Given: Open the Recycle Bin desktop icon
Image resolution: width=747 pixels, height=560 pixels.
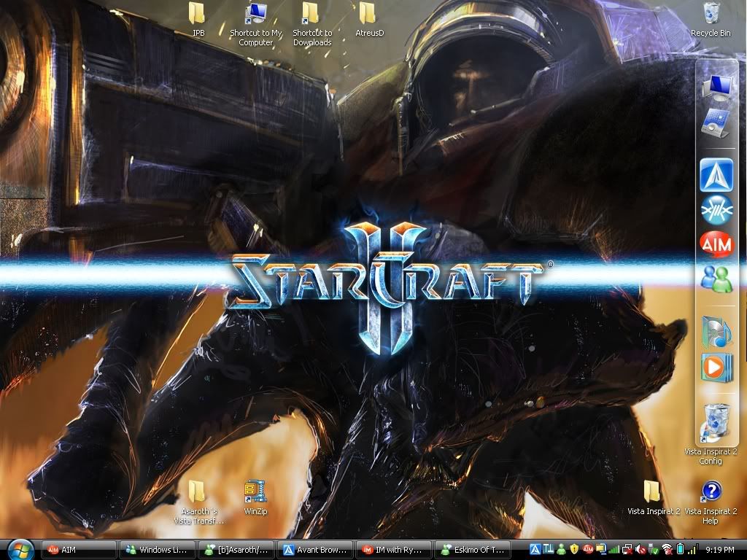Looking at the screenshot, I should point(711,19).
